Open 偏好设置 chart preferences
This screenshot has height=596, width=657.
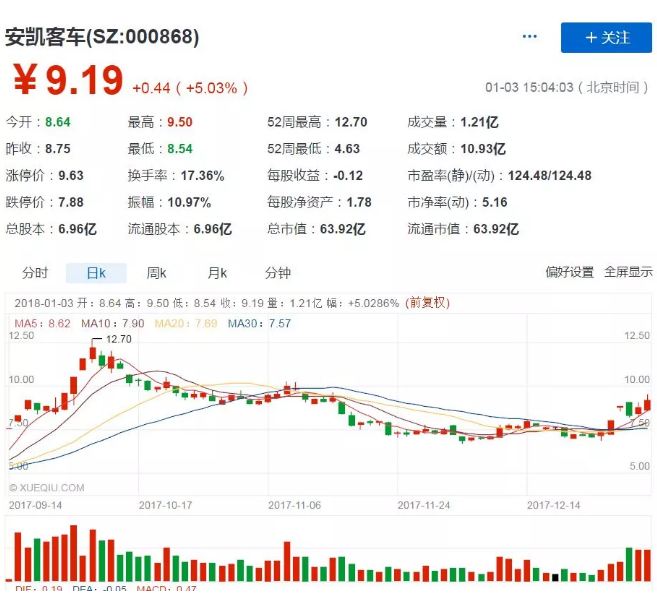569,272
